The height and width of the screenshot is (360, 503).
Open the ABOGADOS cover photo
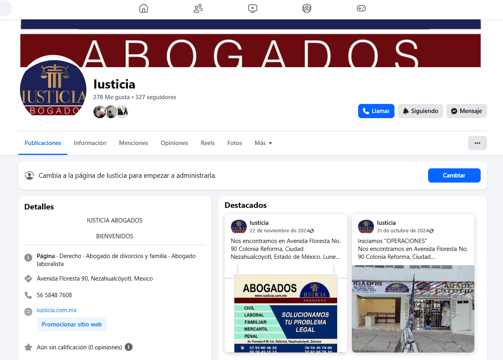251,43
